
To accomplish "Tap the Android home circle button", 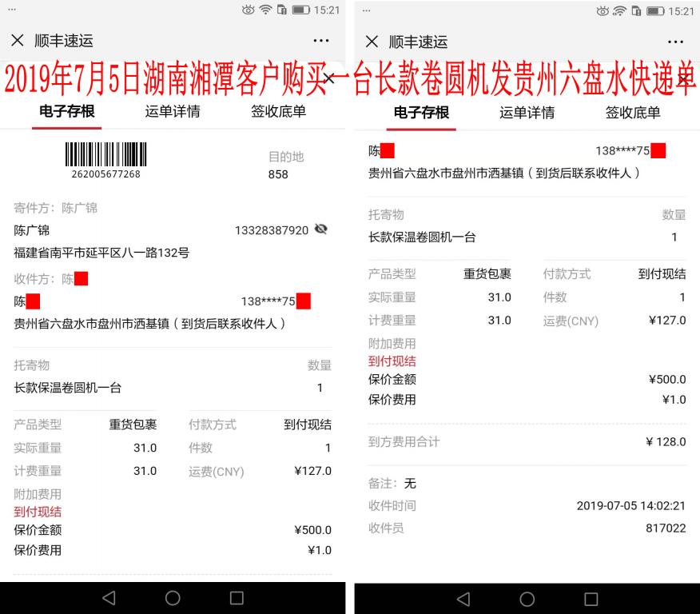I will coord(173,598).
